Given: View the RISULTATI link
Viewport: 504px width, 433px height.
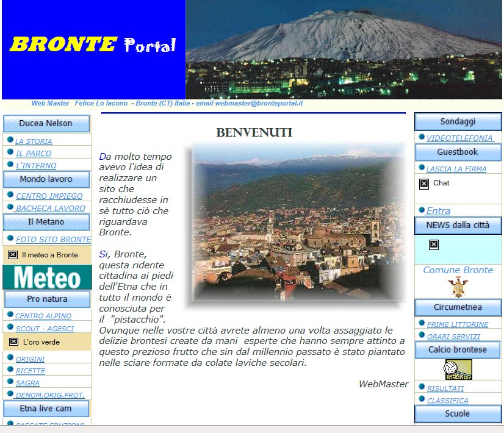Looking at the screenshot, I should [445, 388].
